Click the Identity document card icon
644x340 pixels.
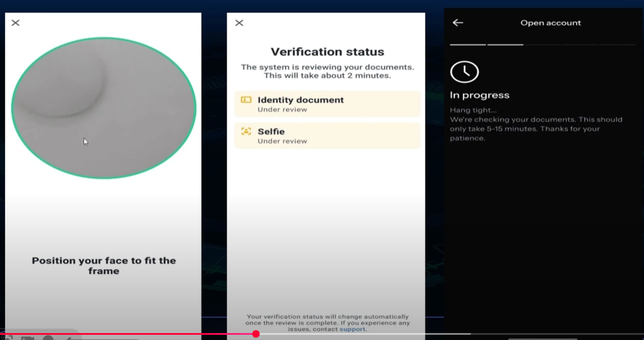[x=246, y=100]
